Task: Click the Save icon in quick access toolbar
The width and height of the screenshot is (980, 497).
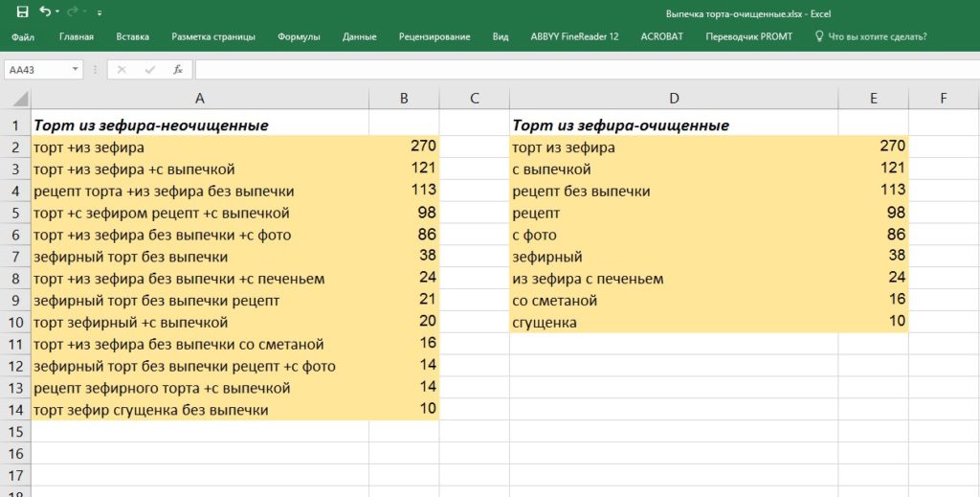Action: click(x=23, y=12)
